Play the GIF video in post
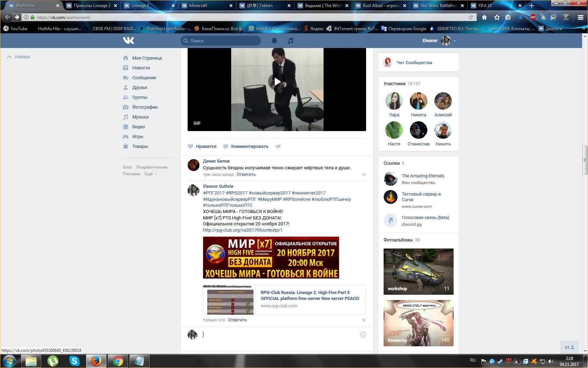This screenshot has width=588, height=368. point(277,82)
